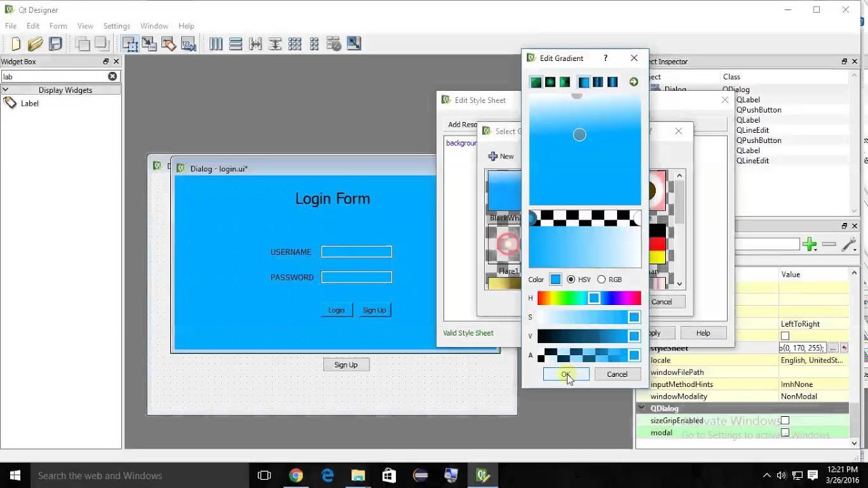This screenshot has height=488, width=868.
Task: Click New in the Select Gradient dialog
Action: pyautogui.click(x=501, y=156)
